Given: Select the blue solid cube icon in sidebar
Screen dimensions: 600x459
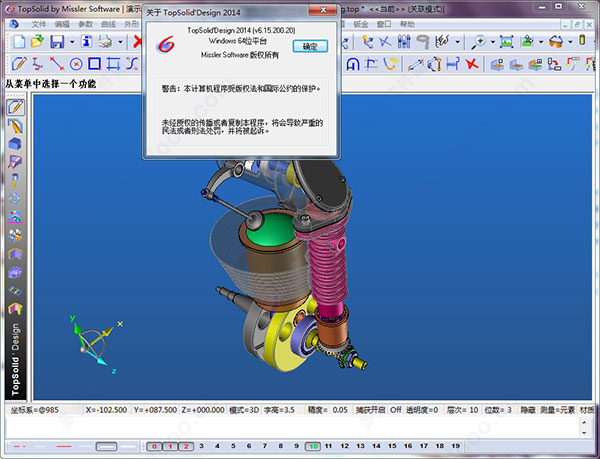Looking at the screenshot, I should tap(15, 144).
